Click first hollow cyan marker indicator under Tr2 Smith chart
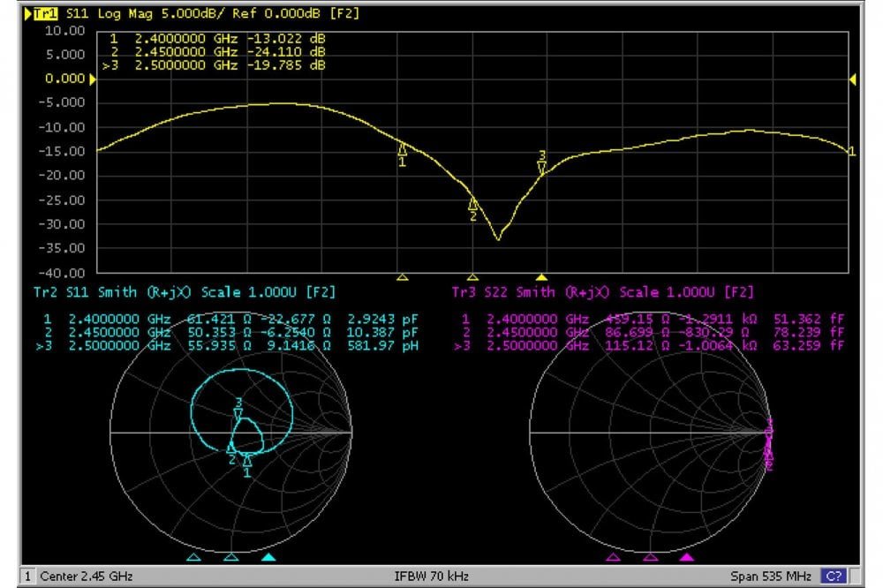The width and height of the screenshot is (883, 588). click(x=193, y=557)
